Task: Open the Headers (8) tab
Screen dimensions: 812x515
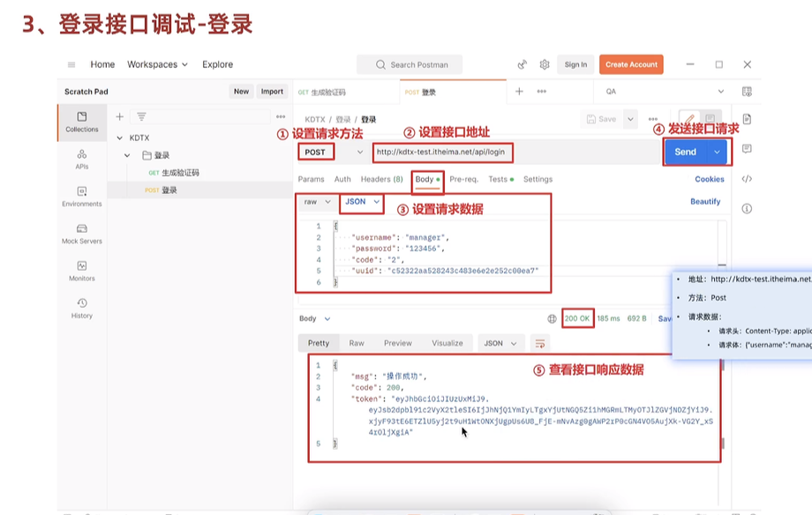Action: click(x=381, y=179)
